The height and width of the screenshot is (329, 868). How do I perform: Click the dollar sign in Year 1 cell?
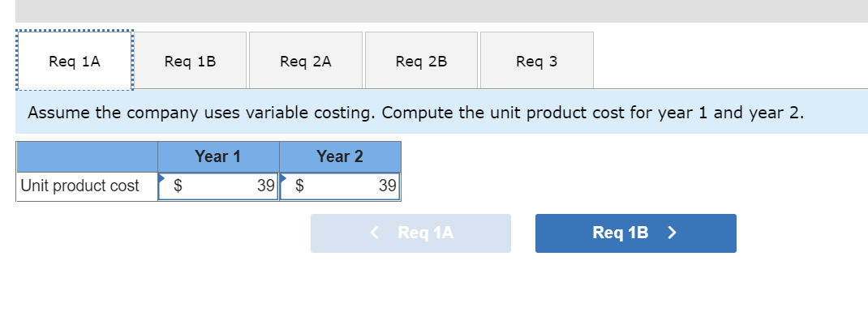[x=180, y=186]
